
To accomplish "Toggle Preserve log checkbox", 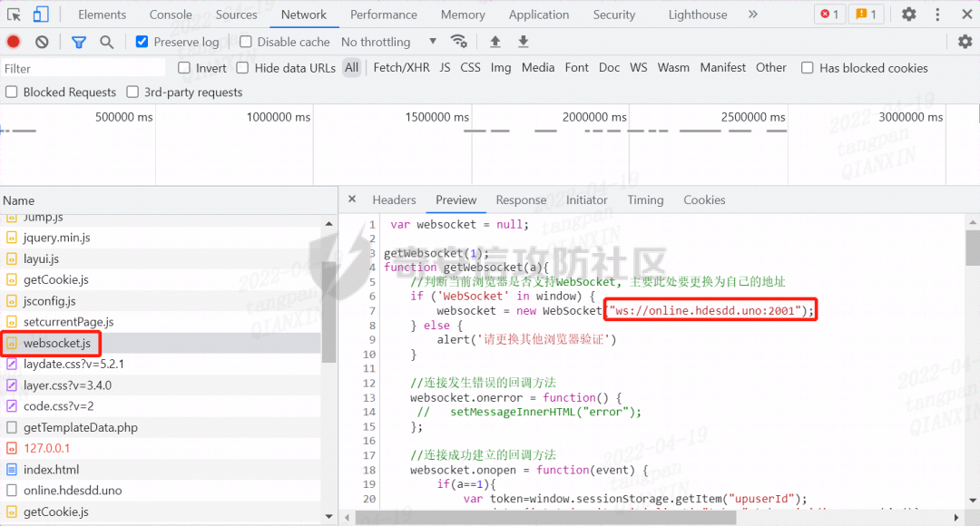I will [142, 42].
